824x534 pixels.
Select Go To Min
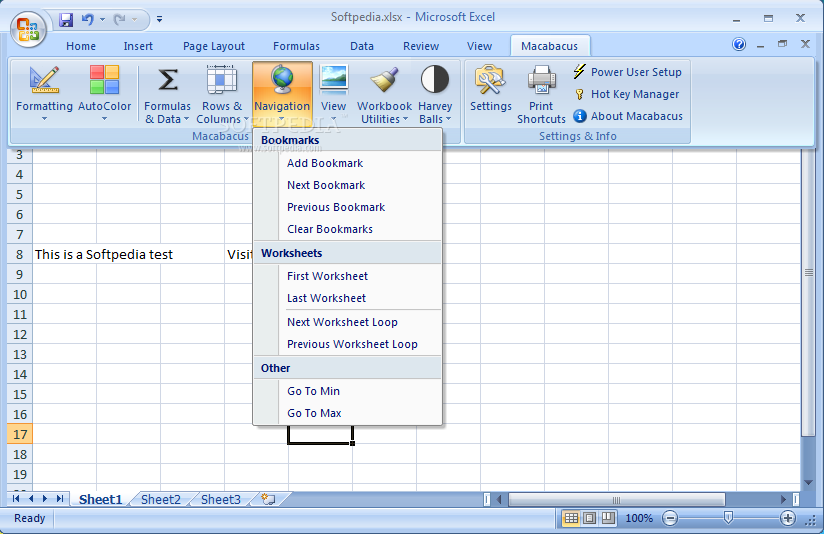(x=347, y=391)
